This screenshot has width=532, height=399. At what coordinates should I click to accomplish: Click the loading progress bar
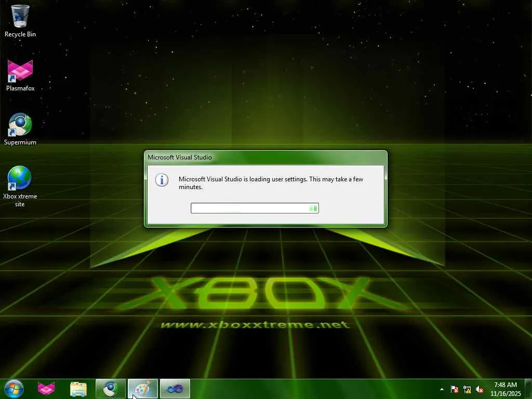click(255, 208)
